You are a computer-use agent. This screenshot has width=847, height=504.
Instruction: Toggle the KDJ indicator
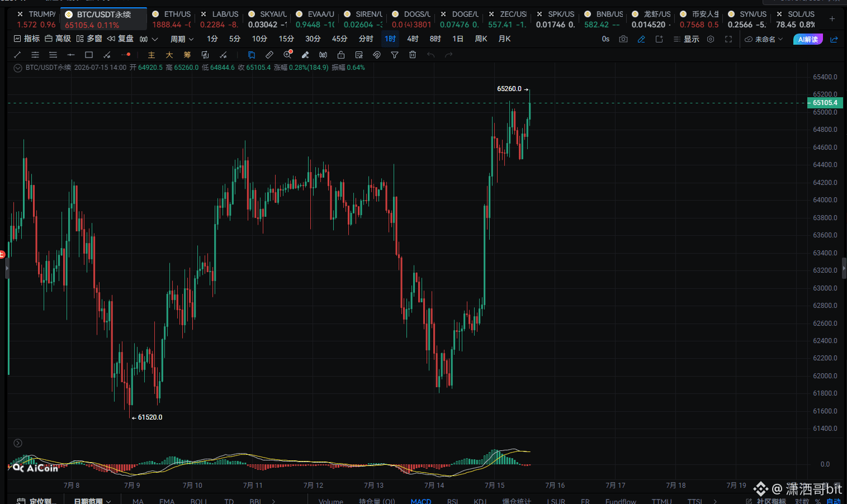point(480,501)
